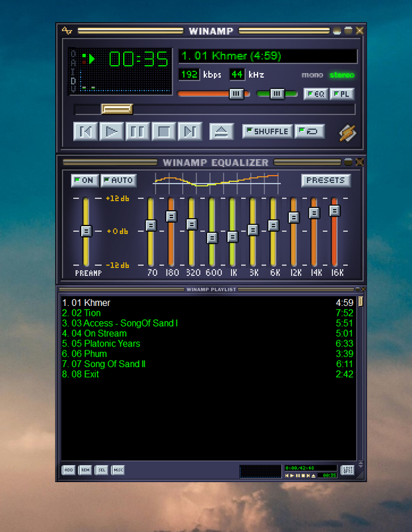
Task: Click playlist scrollbar handle
Action: pos(361,301)
